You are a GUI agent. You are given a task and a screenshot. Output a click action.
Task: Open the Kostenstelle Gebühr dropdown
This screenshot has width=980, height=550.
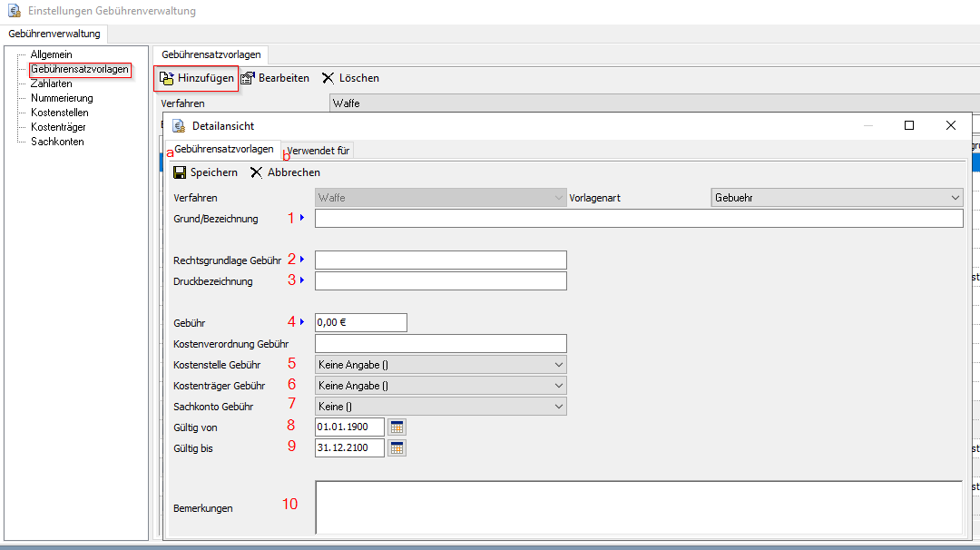[x=558, y=365]
